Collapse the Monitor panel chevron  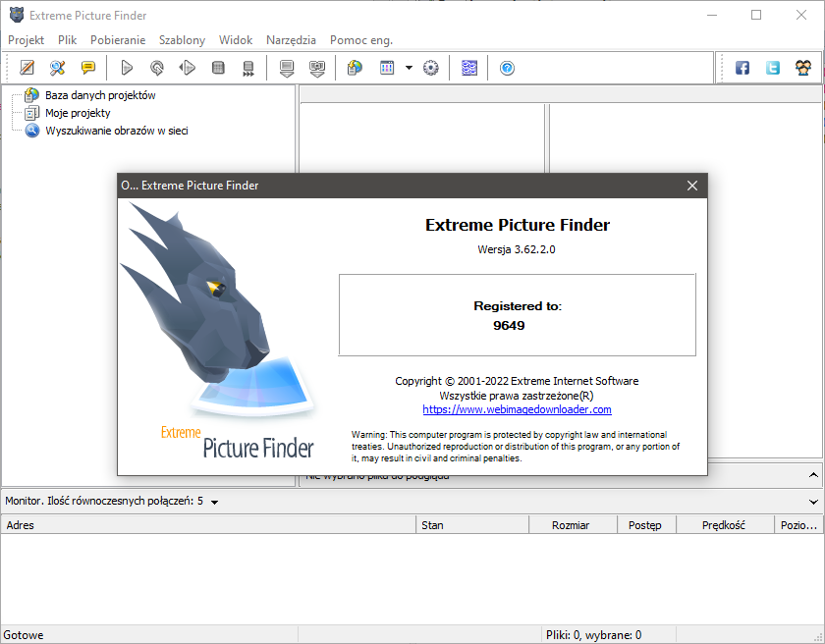click(x=813, y=502)
